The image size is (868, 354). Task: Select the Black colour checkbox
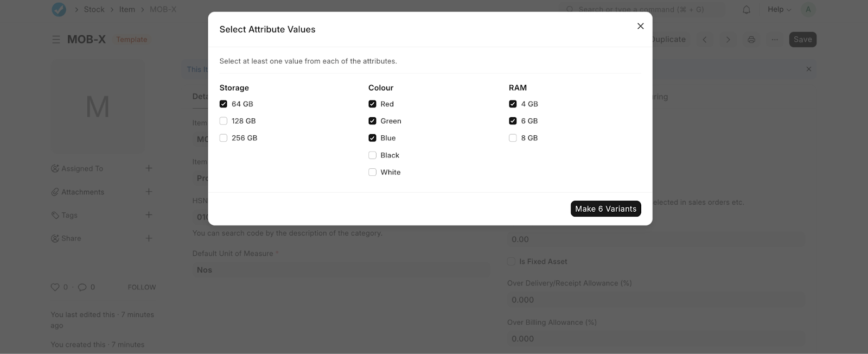point(372,155)
